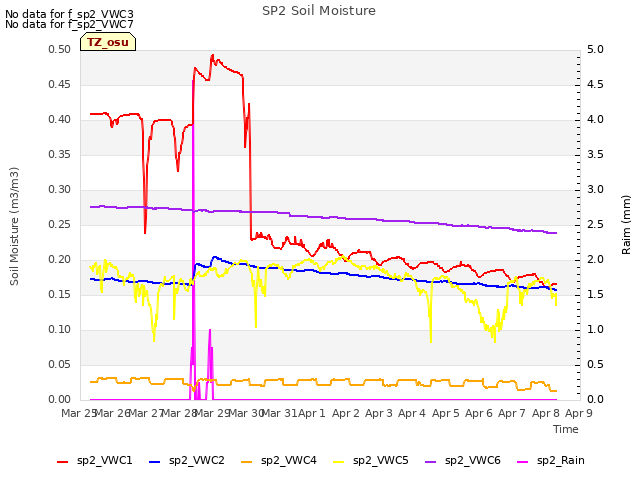The height and width of the screenshot is (480, 640).
Task: Click the 0.30 left axis value
Action: [60, 190]
